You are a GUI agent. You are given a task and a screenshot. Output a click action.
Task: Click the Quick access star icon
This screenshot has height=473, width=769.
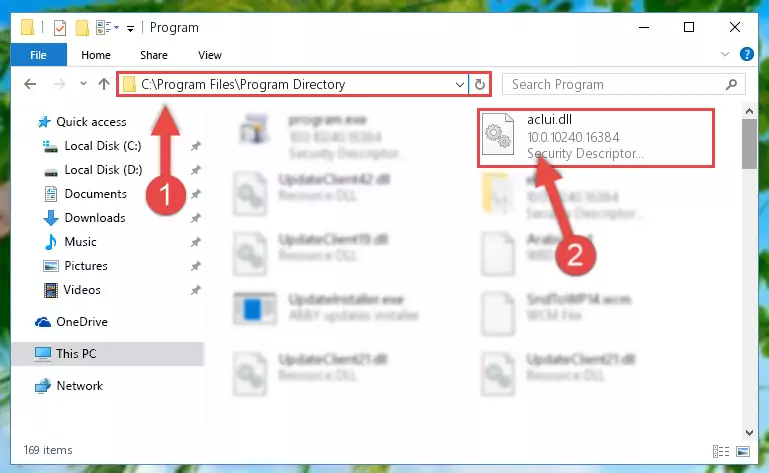(44, 122)
